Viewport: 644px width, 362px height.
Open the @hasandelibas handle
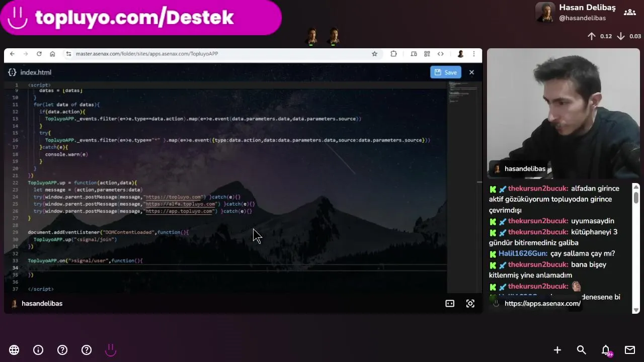click(x=582, y=18)
